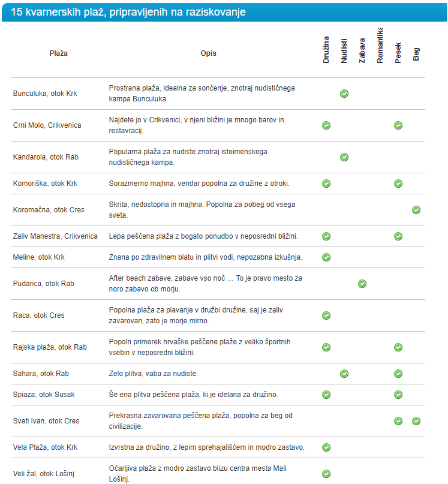Click the 15 kvarnerskih plaž table title
Viewport: 448px width, 484px height.
(x=128, y=13)
